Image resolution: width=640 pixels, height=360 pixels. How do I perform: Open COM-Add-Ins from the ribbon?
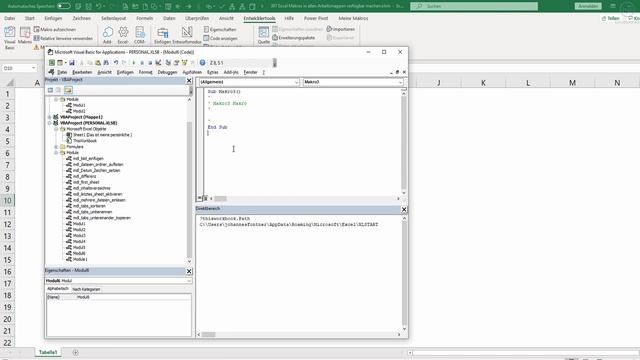140,35
